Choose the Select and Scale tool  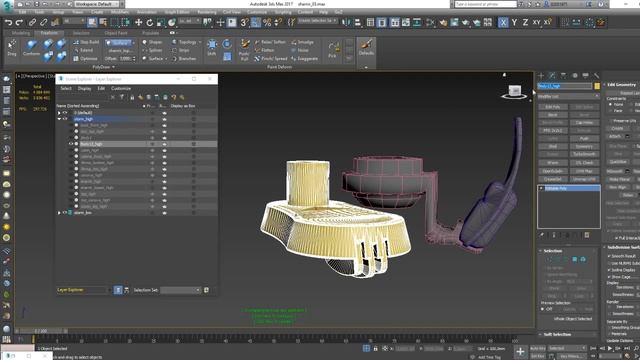[x=161, y=22]
